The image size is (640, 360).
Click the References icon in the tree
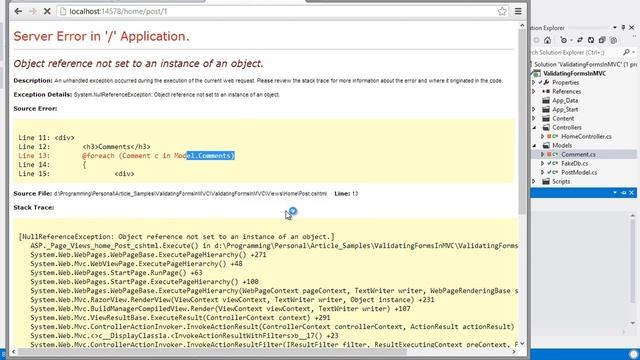[x=546, y=91]
